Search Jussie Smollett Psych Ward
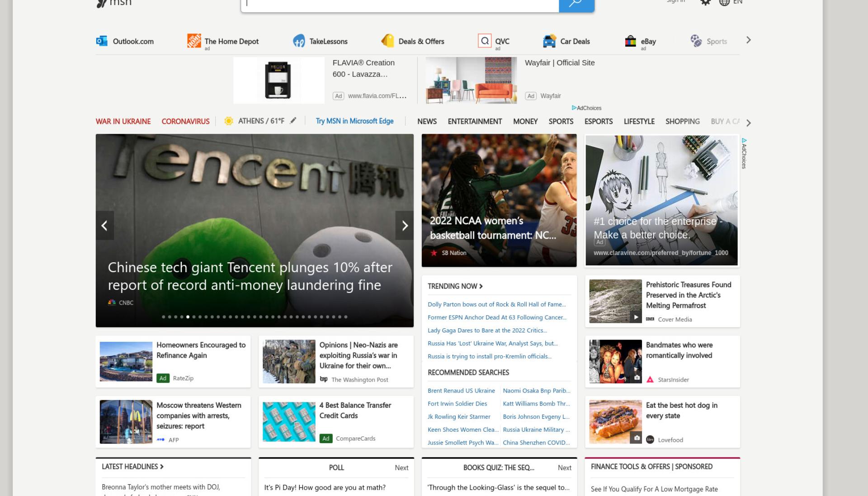Viewport: 868px width, 496px height. pyautogui.click(x=463, y=443)
